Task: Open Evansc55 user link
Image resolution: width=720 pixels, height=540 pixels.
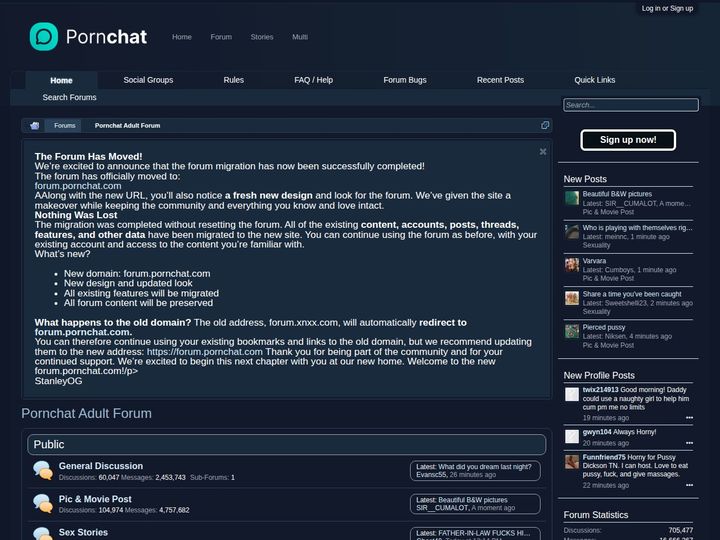Action: [431, 475]
